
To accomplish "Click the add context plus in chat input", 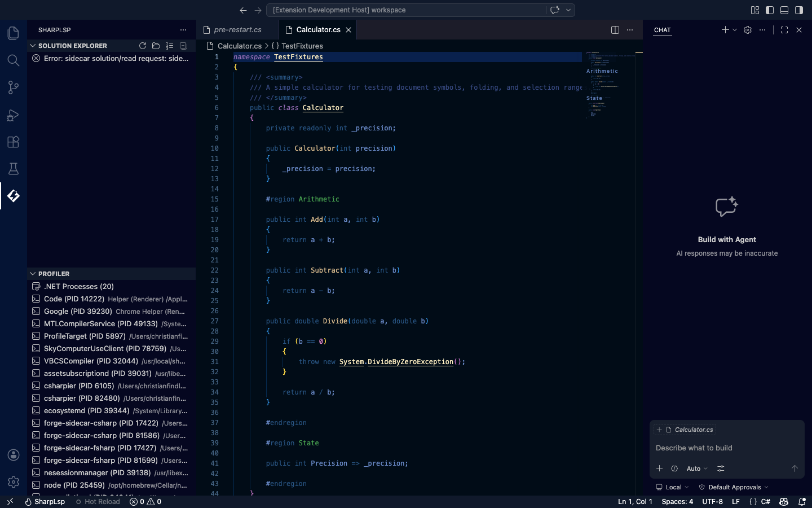I will tap(659, 468).
